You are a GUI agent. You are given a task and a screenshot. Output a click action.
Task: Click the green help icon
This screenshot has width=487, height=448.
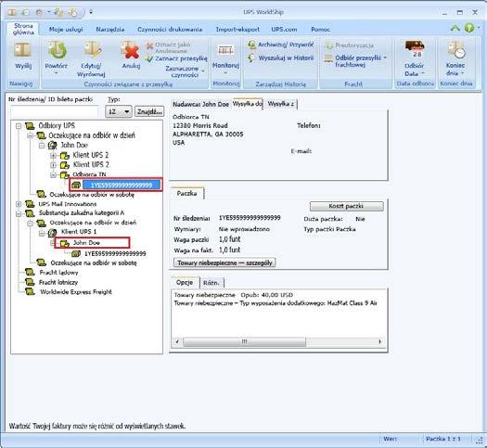[x=469, y=28]
